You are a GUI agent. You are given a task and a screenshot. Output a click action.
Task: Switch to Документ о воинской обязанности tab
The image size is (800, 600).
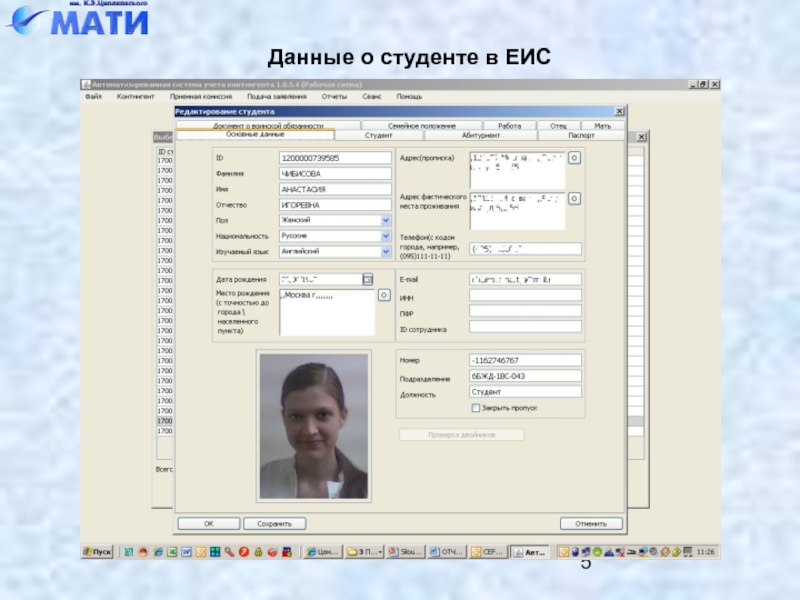pos(268,126)
